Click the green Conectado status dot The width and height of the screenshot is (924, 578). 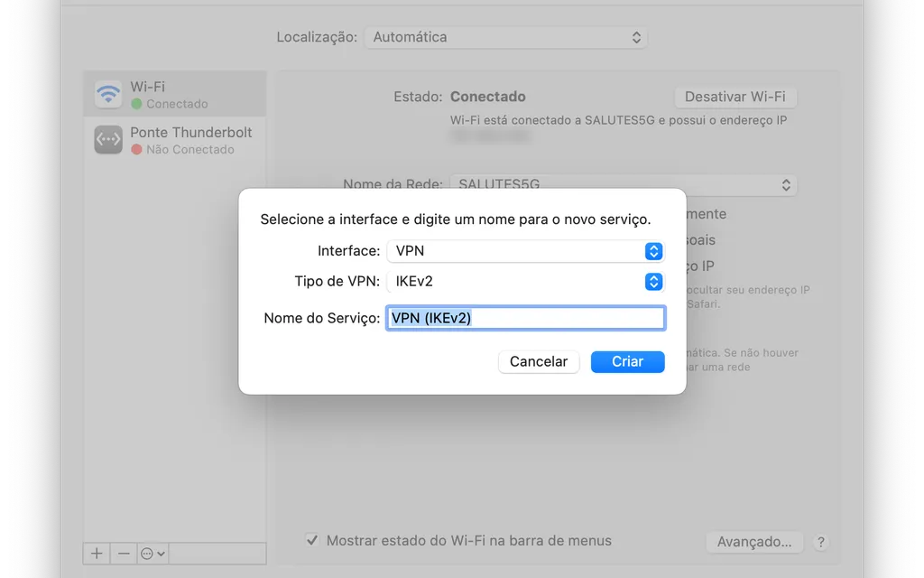(137, 104)
